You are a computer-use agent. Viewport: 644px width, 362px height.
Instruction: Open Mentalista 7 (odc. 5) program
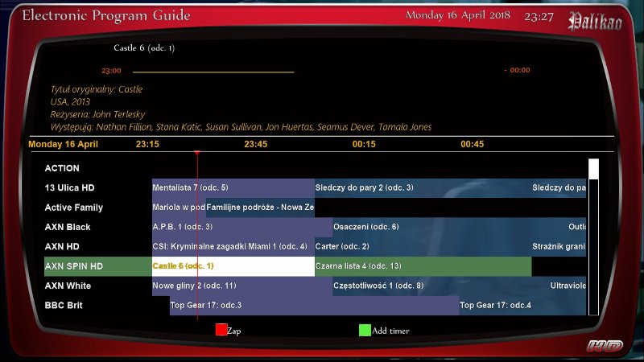[233, 187]
